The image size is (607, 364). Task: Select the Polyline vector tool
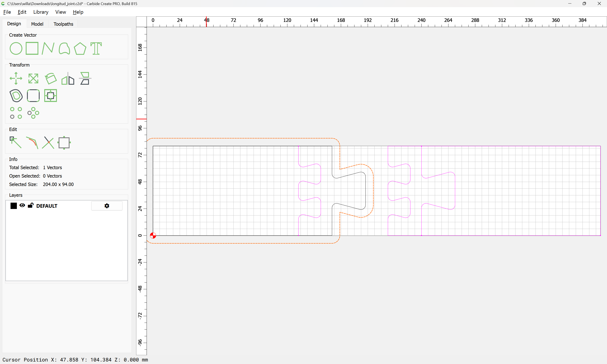[48, 48]
